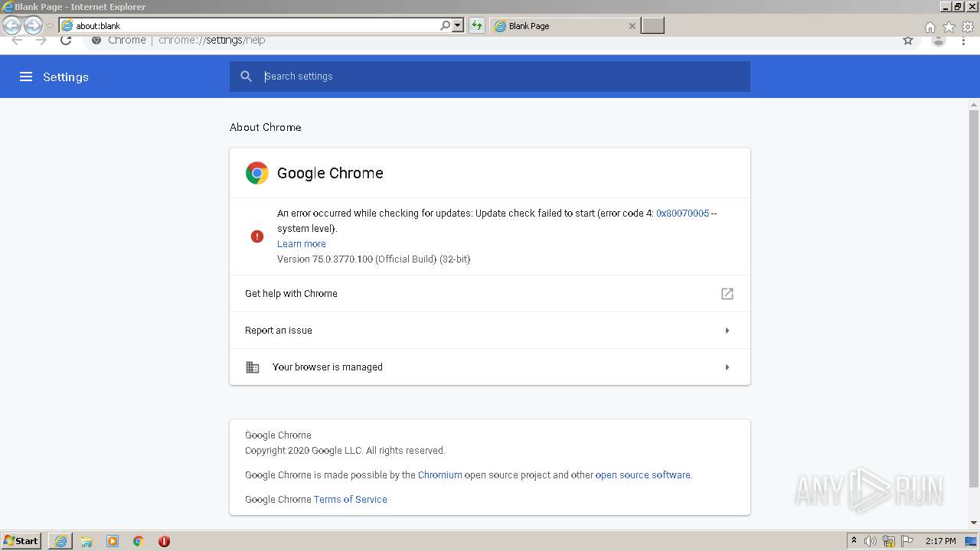The width and height of the screenshot is (980, 551).
Task: Click the 2:17 PM system clock
Action: pos(940,541)
